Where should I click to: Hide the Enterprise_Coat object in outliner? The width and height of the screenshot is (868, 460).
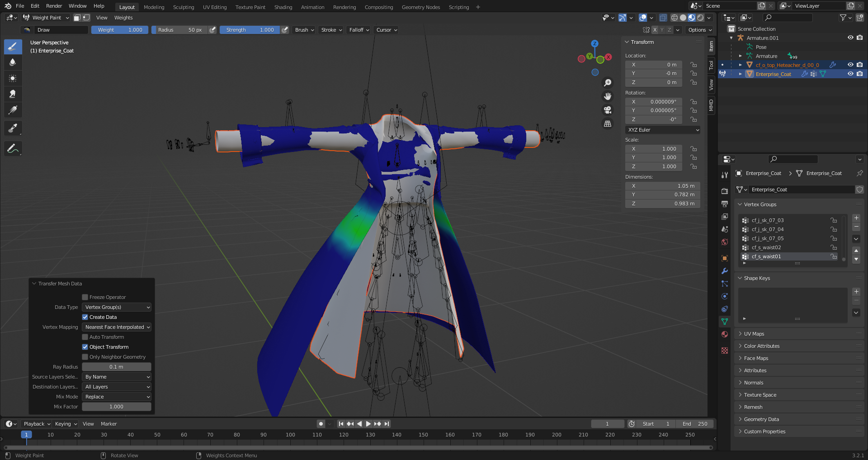850,74
